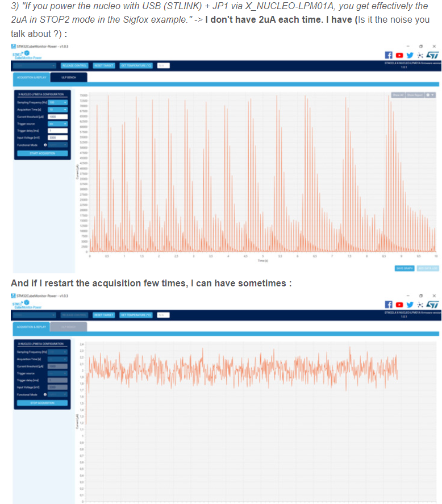Click 'STM32CubeMonitor-Power - v1.0.3' title, lower screenshot
442x504 pixels.
coord(42,295)
